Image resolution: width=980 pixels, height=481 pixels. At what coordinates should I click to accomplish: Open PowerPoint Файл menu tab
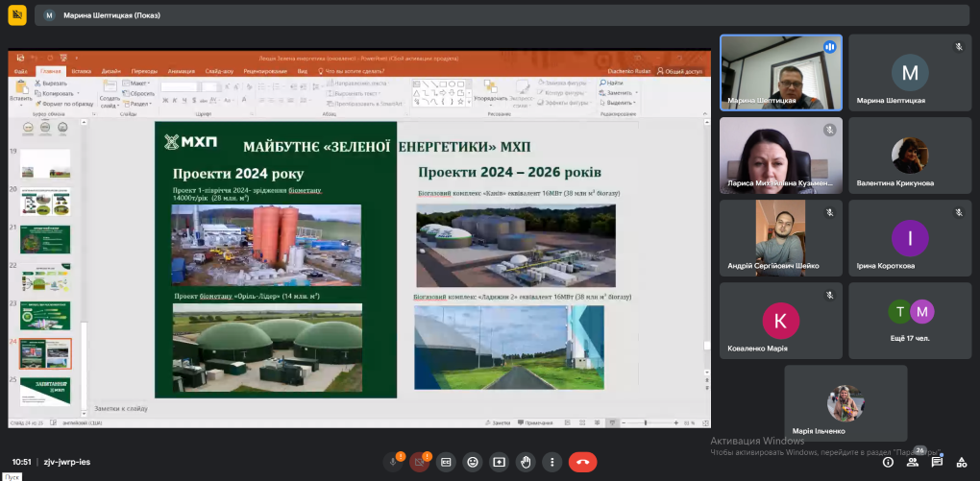pos(20,71)
